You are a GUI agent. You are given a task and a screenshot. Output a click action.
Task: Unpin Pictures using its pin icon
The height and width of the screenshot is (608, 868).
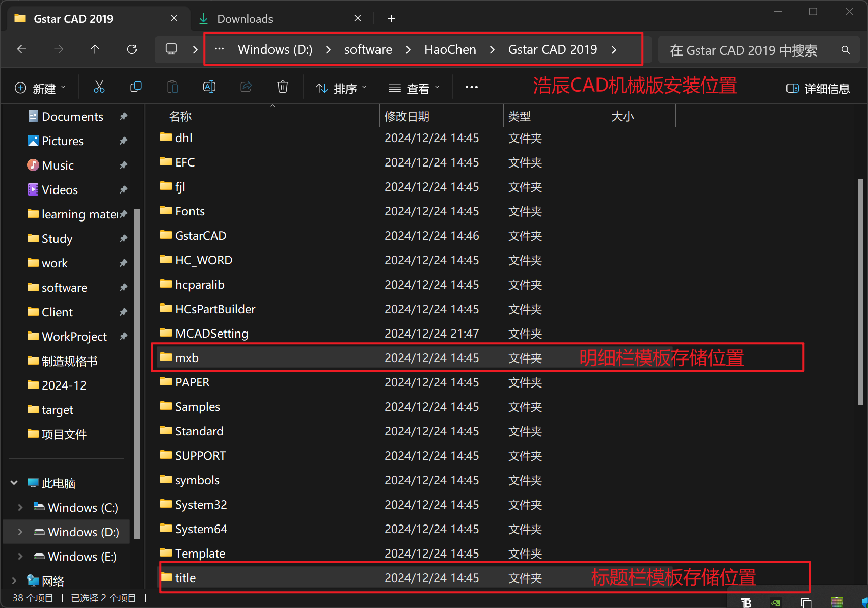(123, 141)
